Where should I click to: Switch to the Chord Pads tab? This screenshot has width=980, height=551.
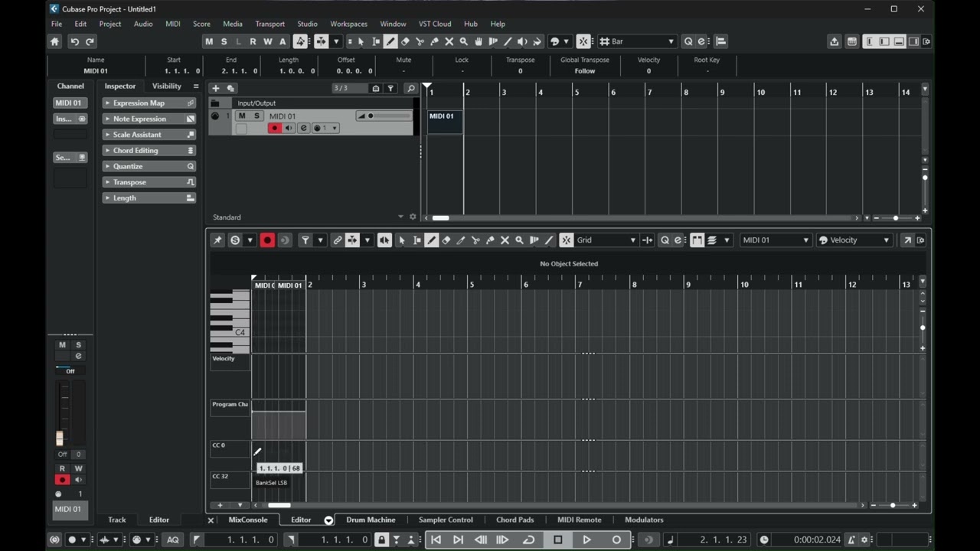[x=514, y=520]
